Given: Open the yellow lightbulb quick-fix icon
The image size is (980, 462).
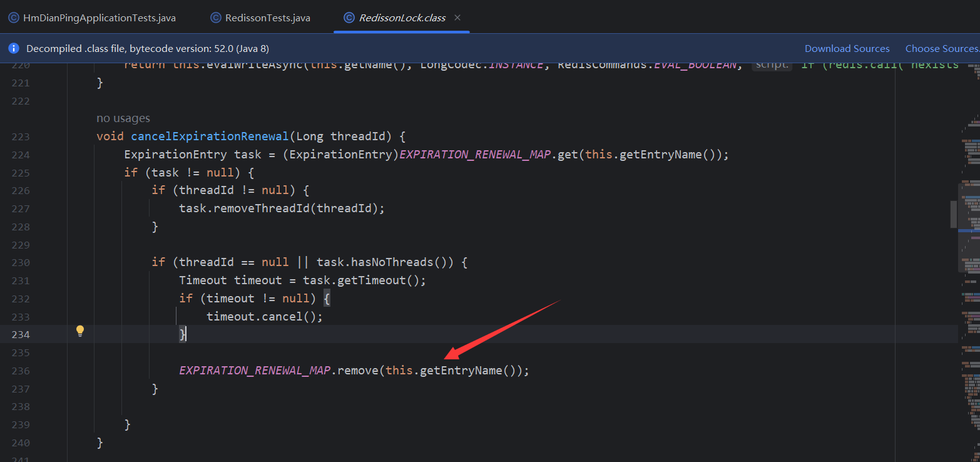Looking at the screenshot, I should pos(80,331).
